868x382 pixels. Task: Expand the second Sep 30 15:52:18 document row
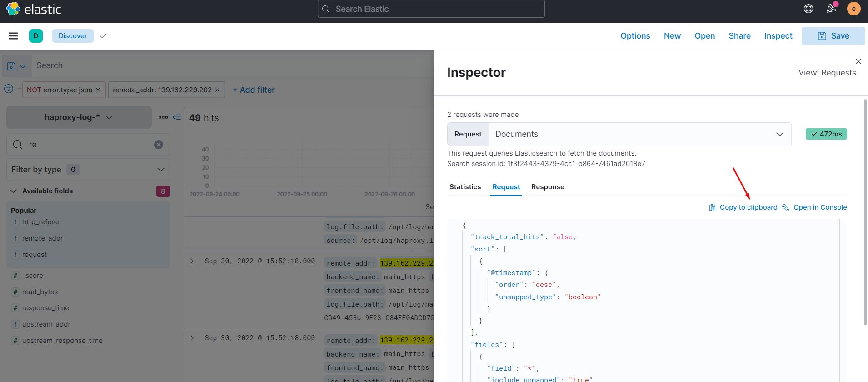192,338
